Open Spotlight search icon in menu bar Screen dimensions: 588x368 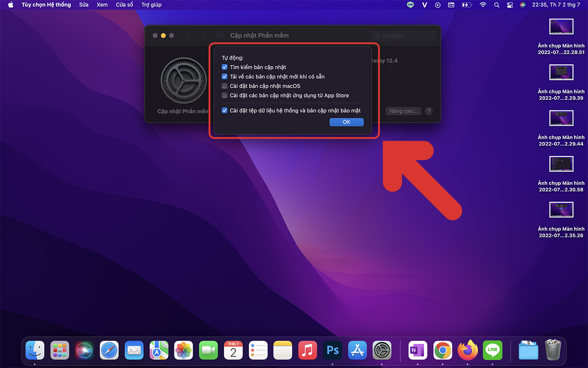click(x=497, y=5)
